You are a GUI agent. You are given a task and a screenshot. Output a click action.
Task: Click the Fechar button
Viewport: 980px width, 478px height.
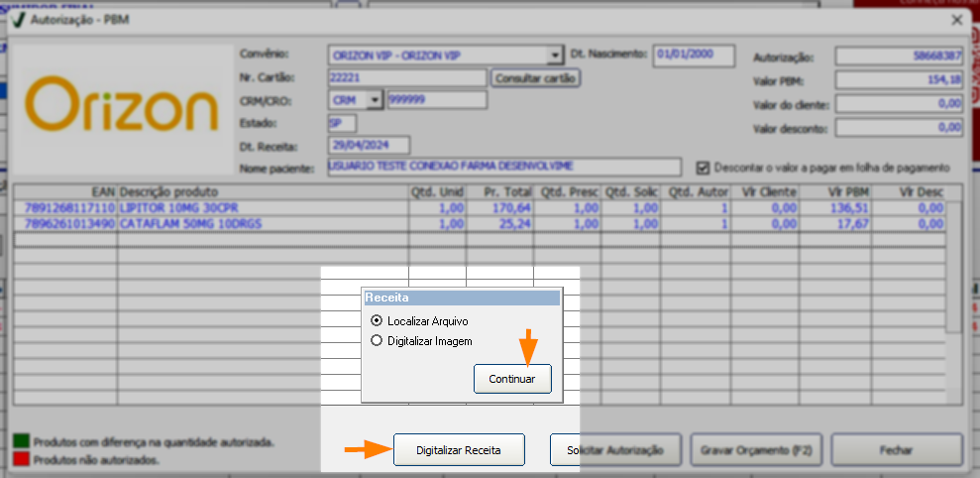(896, 450)
